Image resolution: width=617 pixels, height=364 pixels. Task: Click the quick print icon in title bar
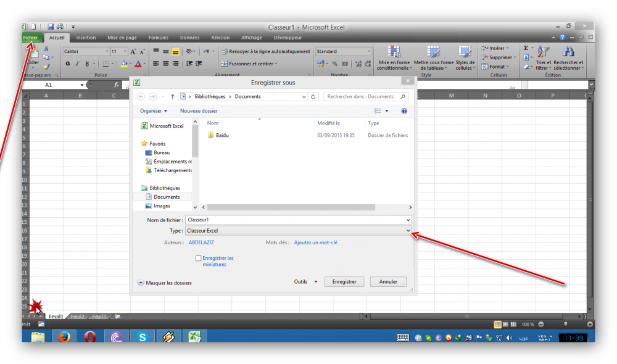(x=60, y=27)
